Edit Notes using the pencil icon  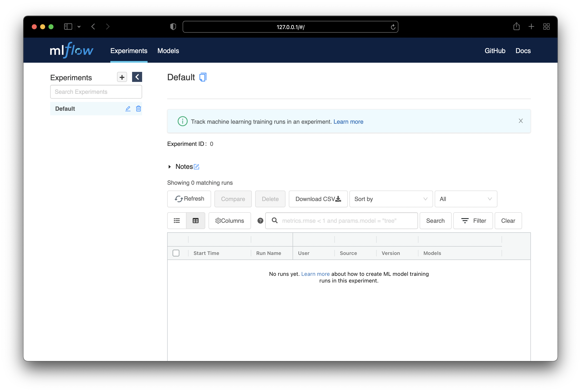[x=196, y=167]
